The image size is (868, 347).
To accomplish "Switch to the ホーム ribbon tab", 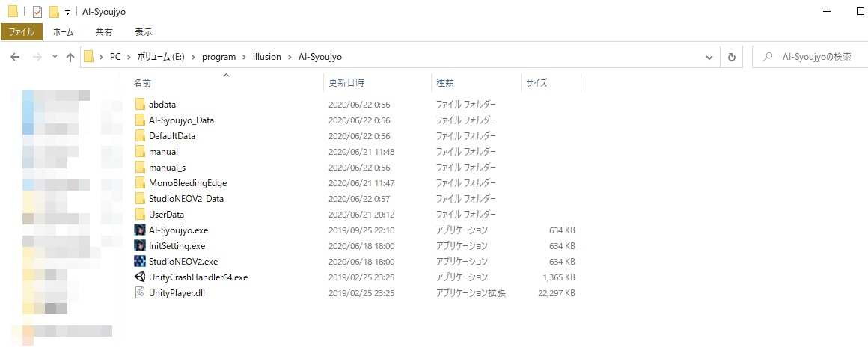I will [x=63, y=32].
